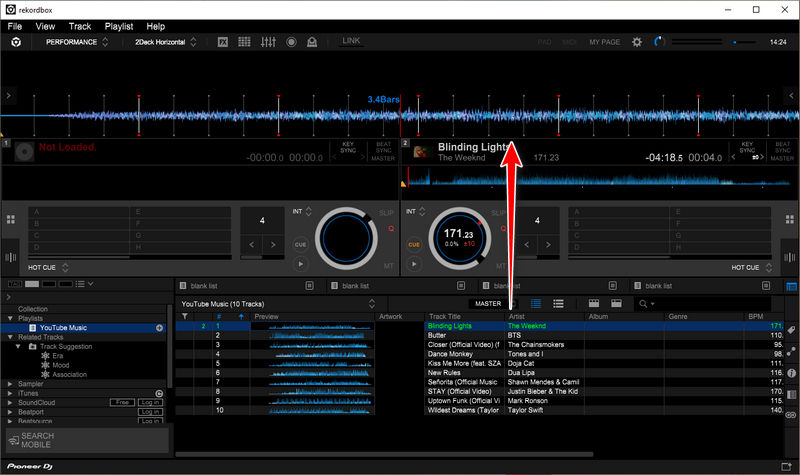Open the Playlist menu

(119, 26)
